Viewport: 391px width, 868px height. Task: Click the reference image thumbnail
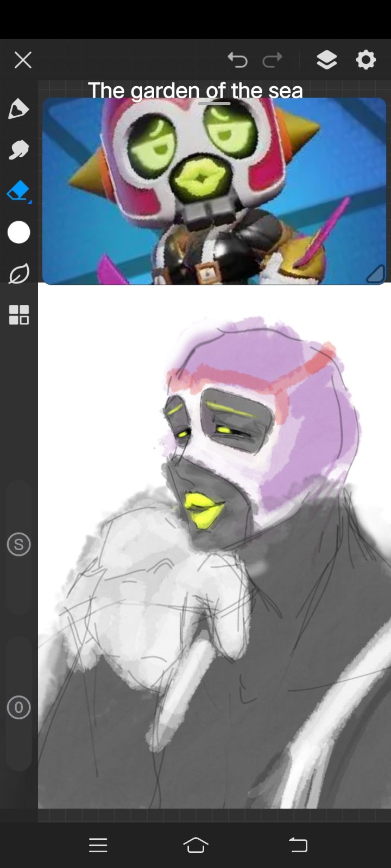(x=214, y=191)
